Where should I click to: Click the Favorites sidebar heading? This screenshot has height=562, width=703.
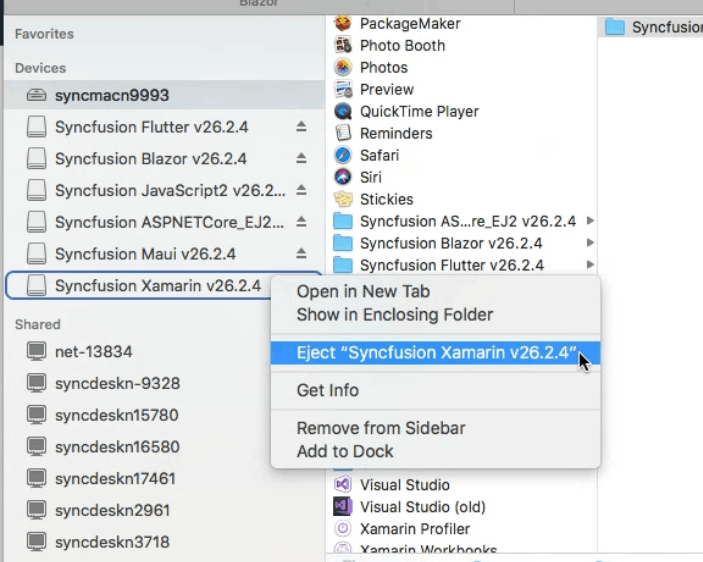44,34
